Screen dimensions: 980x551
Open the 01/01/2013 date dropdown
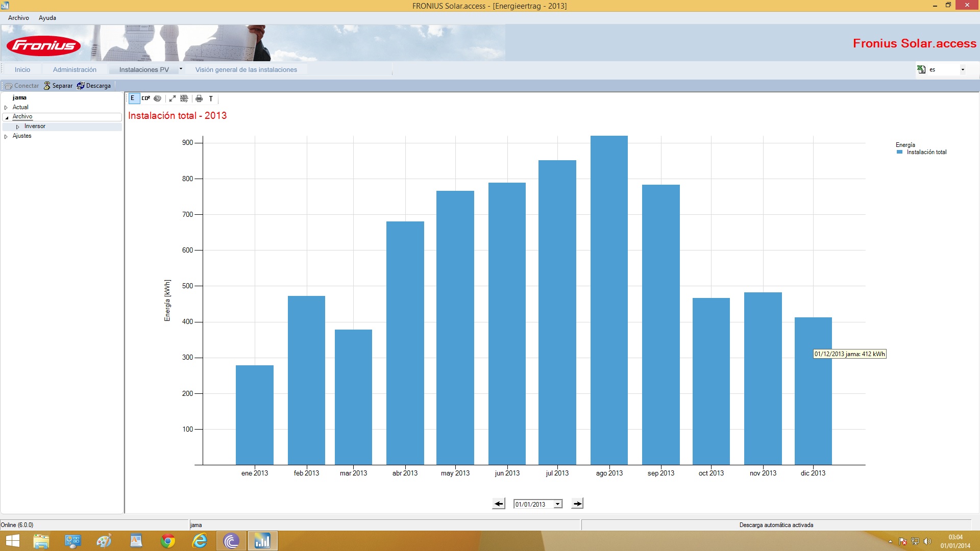point(558,504)
